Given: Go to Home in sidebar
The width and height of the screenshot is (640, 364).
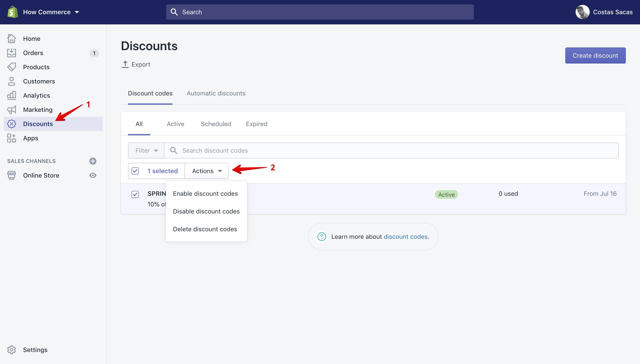Looking at the screenshot, I should click(x=32, y=38).
